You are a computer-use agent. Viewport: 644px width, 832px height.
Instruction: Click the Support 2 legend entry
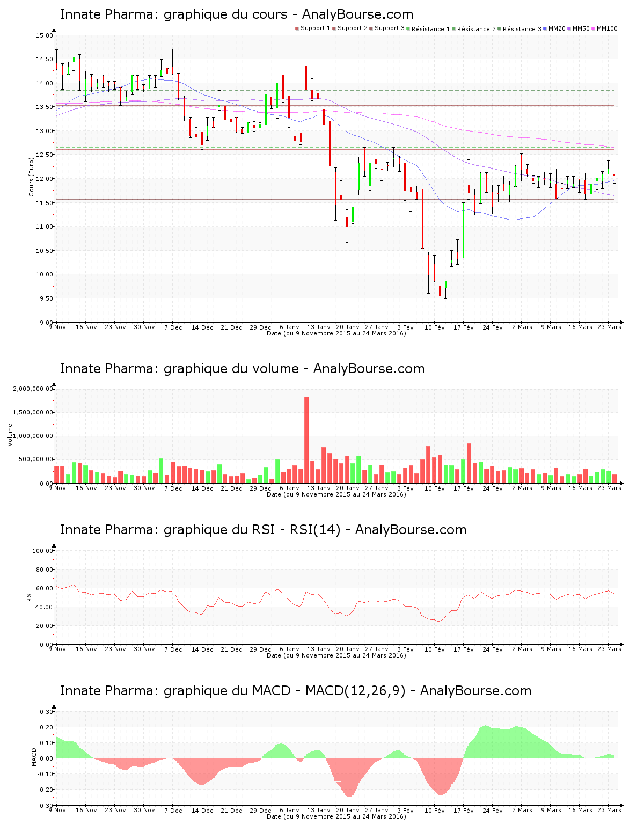(350, 28)
